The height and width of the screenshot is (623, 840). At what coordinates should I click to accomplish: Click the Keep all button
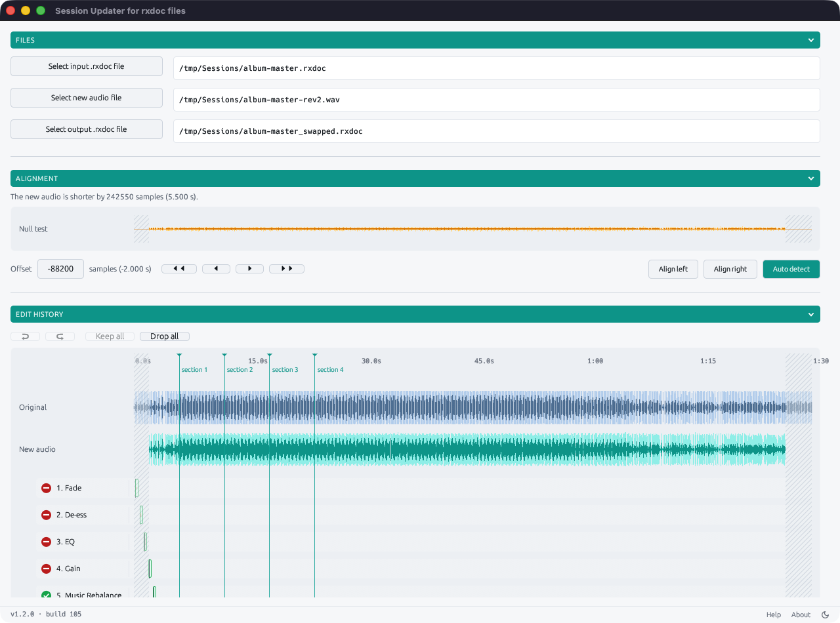pos(110,336)
